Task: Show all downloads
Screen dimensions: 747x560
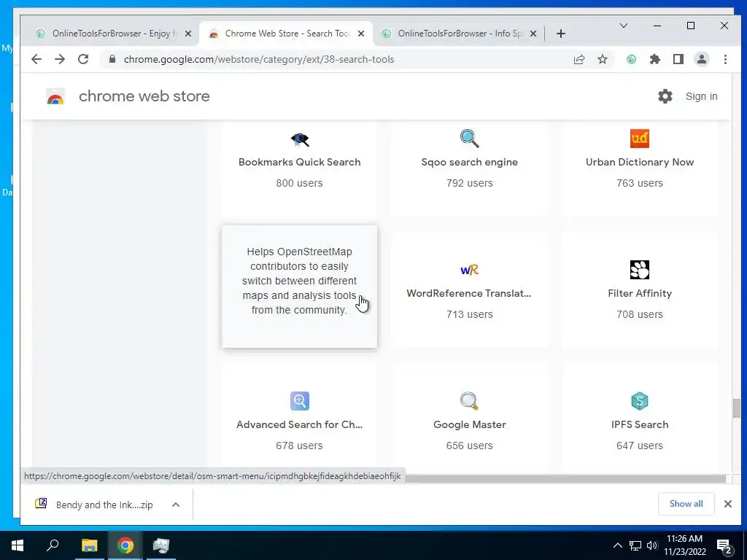Action: point(686,504)
